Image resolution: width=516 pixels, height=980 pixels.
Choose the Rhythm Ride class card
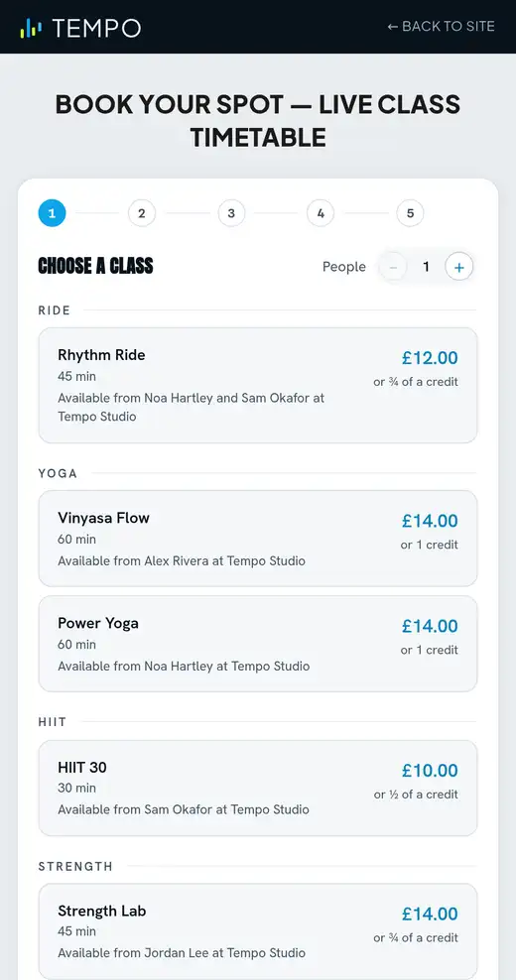click(x=258, y=385)
